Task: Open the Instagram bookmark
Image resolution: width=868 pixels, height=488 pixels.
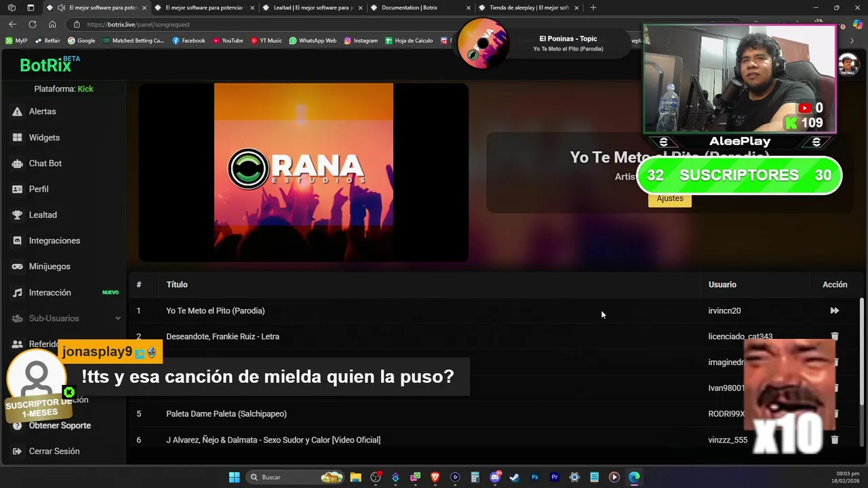Action: pos(361,41)
